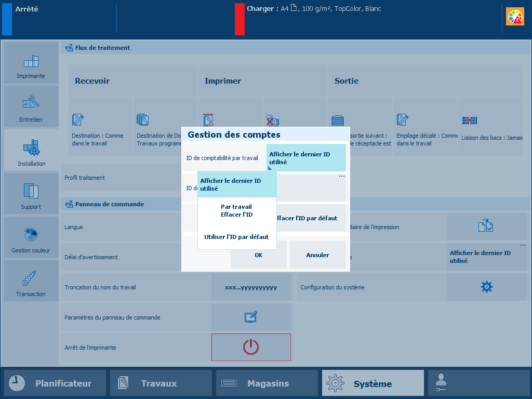Choose 'Utiliser l'ID par défaut' option
The image size is (532, 399).
[x=237, y=237]
